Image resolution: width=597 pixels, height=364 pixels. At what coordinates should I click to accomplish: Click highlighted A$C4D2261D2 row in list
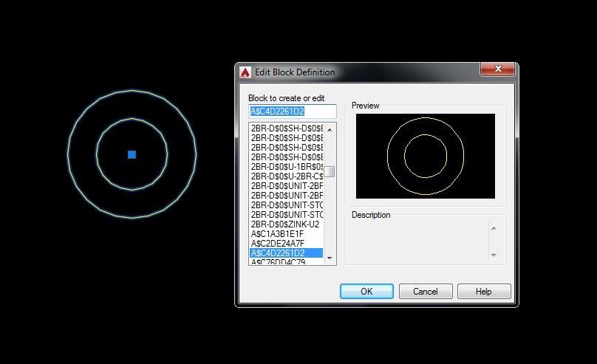pos(287,253)
